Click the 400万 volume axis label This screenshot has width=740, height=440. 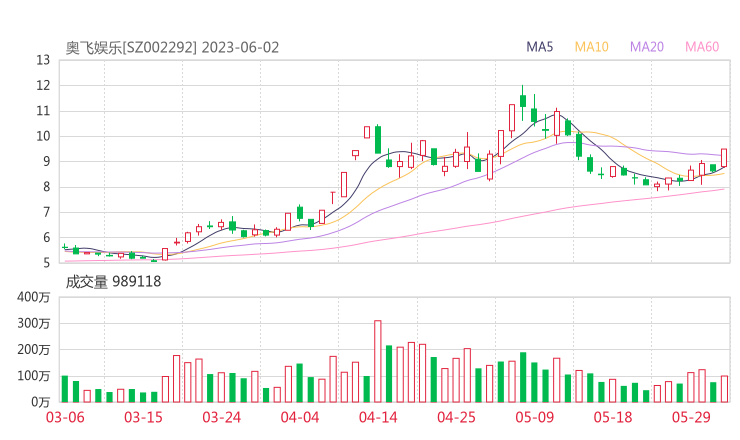tap(34, 297)
